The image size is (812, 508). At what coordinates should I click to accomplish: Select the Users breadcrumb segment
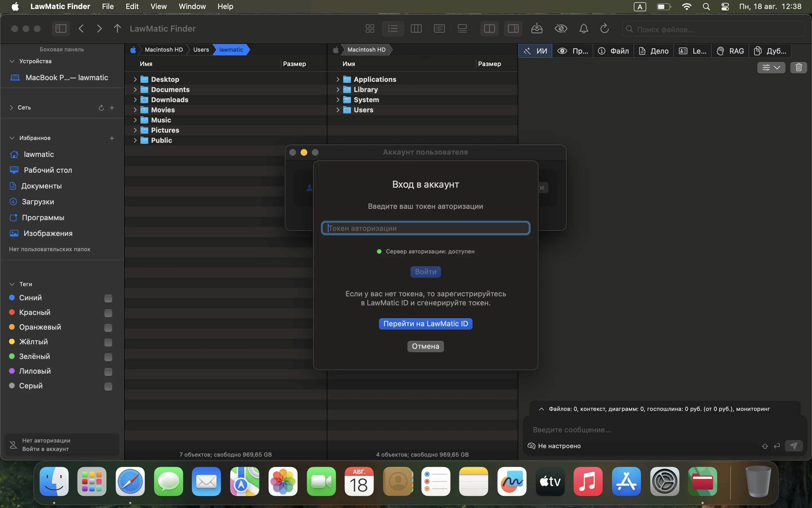pos(201,50)
